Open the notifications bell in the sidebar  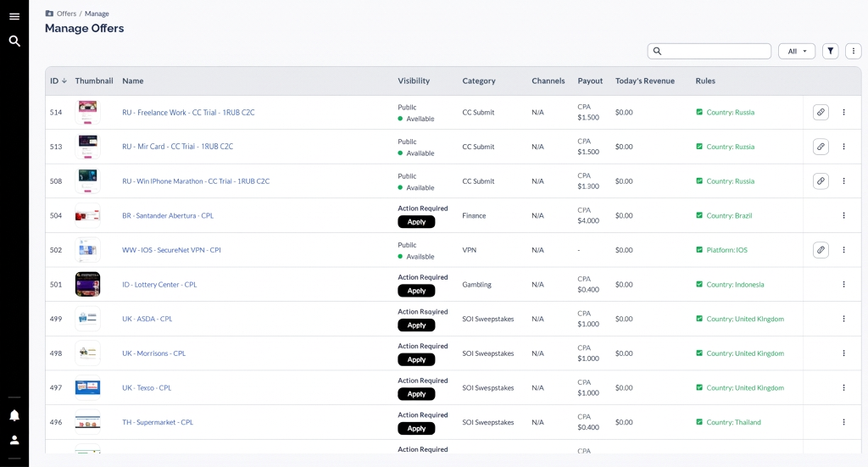(14, 415)
